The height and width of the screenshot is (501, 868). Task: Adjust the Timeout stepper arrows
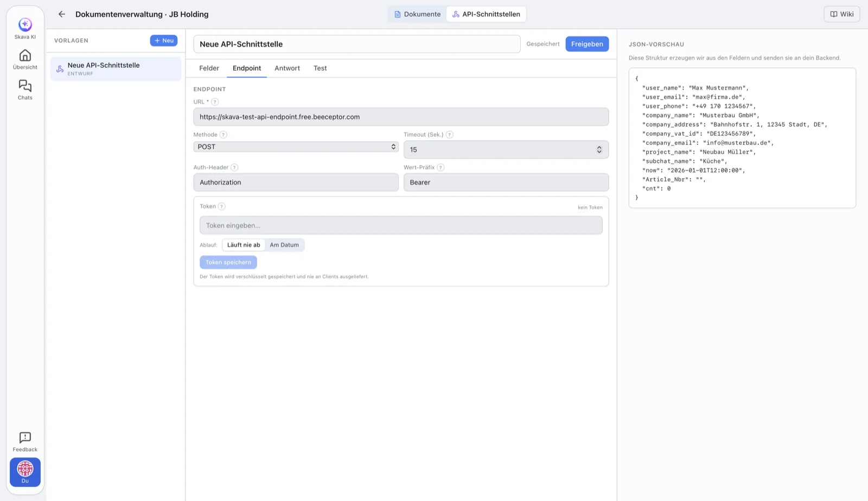[x=599, y=150]
